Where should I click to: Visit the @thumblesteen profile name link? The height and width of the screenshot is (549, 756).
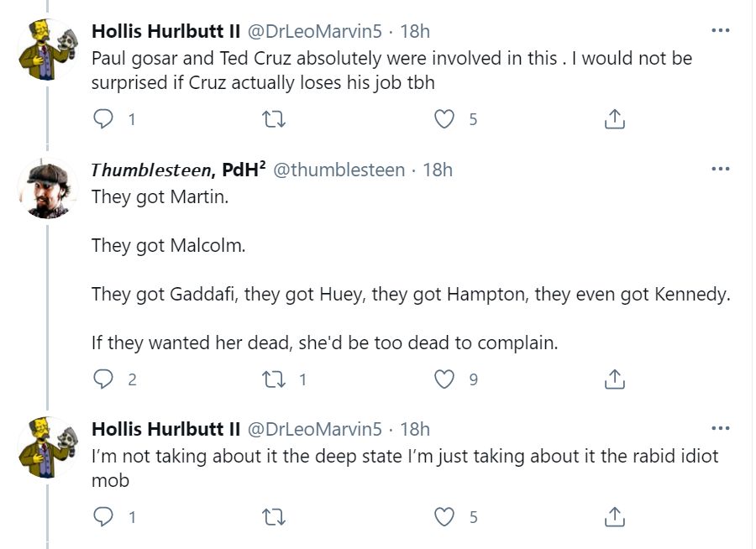[x=339, y=170]
